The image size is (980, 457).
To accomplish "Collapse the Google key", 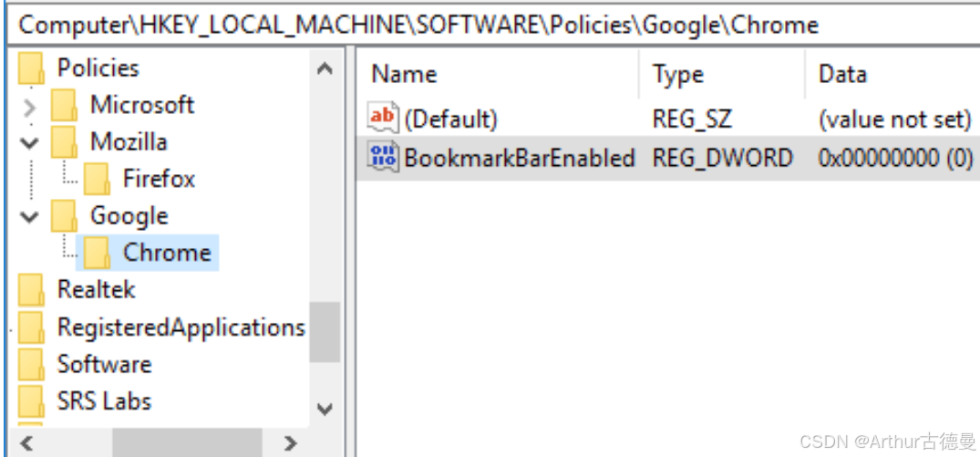I will [29, 217].
